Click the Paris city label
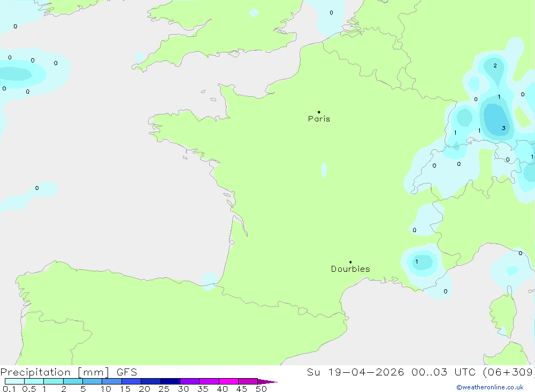The image size is (535, 392). point(319,119)
